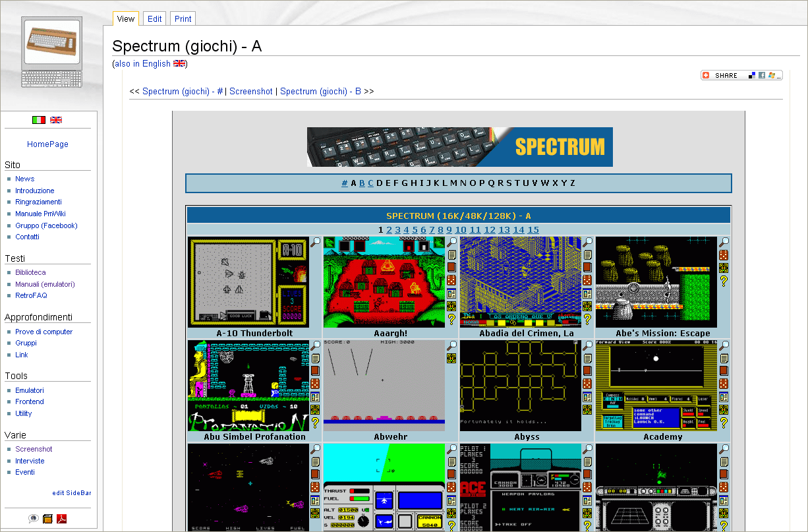This screenshot has height=532, width=808.
Task: Switch to English via the sidebar UK flag
Action: click(x=56, y=120)
